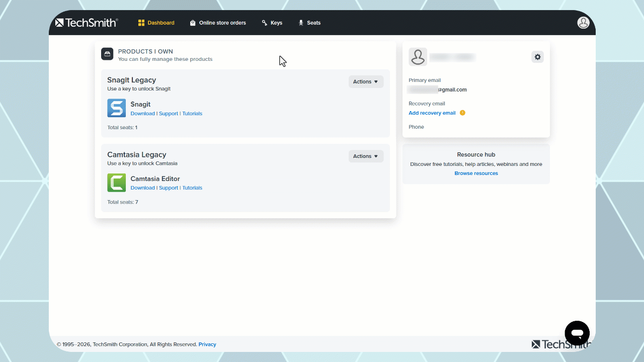The image size is (644, 362).
Task: Open the Keys page
Action: coord(272,23)
